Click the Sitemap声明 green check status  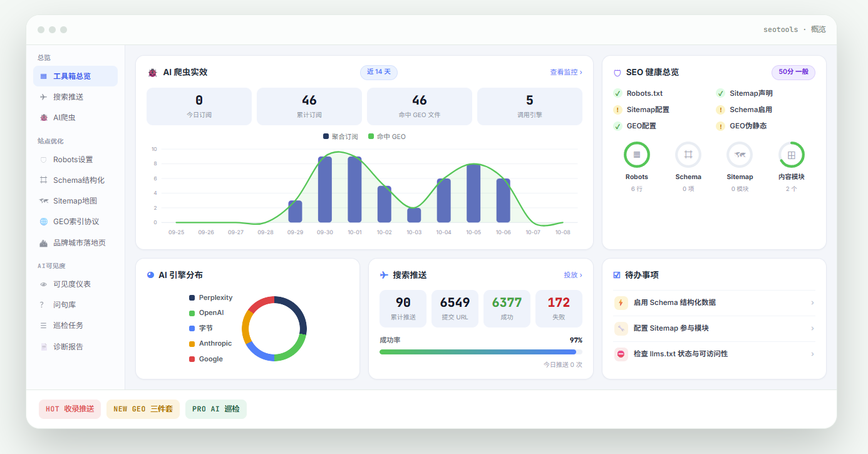click(720, 93)
